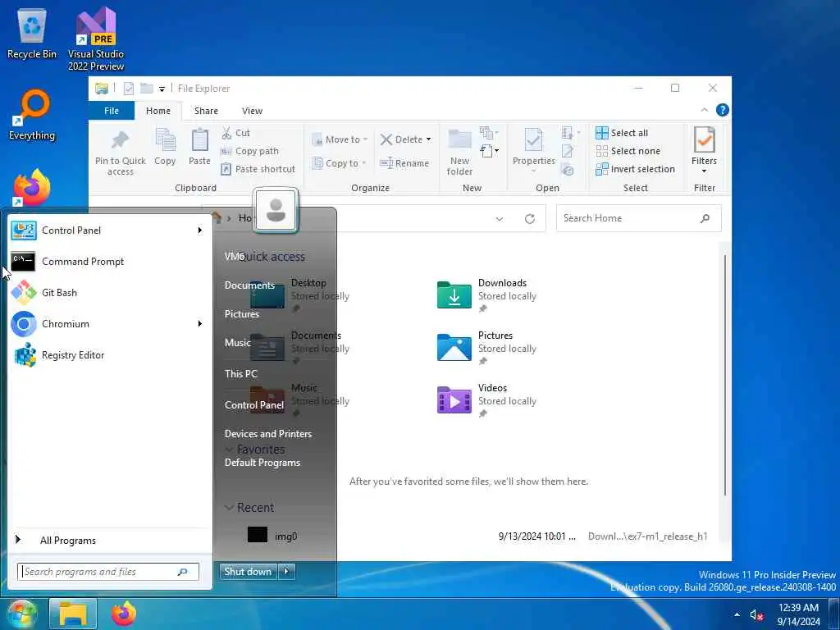This screenshot has width=840, height=630.
Task: Click the user account picture in Start menu
Action: 276,209
